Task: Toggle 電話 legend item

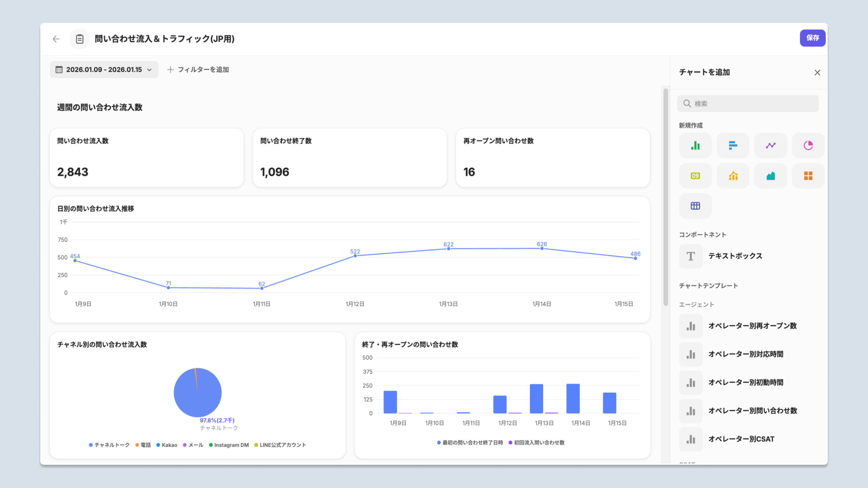Action: [x=143, y=445]
